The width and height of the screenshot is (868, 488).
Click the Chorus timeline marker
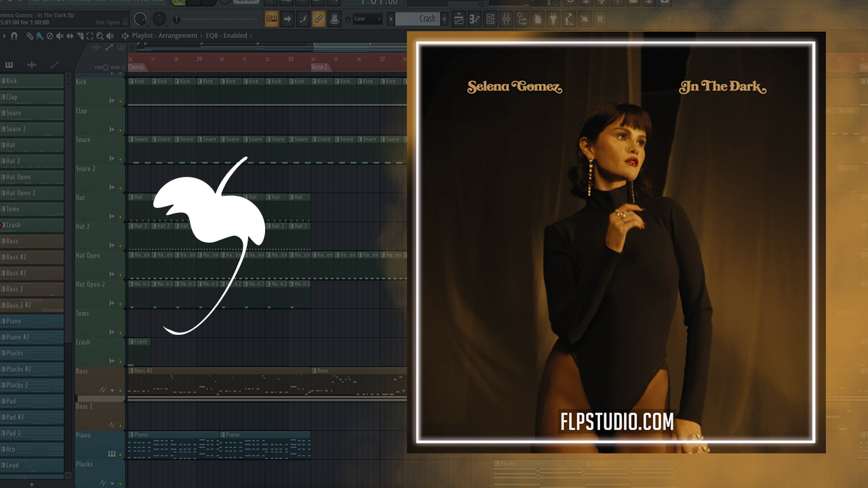(x=136, y=67)
